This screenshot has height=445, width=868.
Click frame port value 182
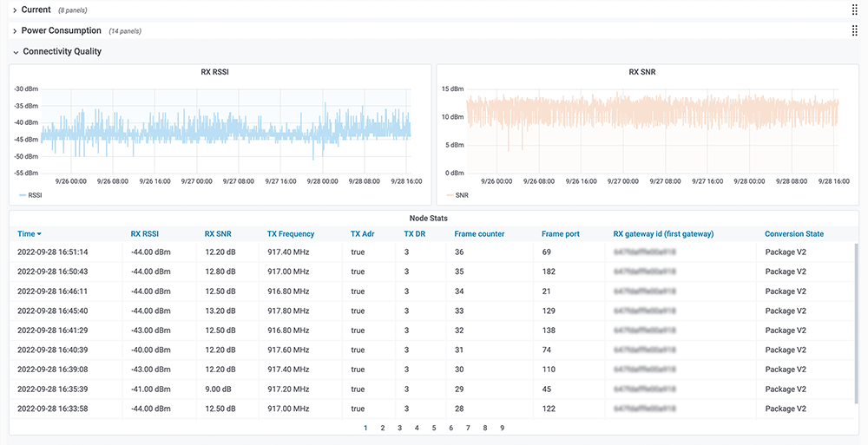549,272
